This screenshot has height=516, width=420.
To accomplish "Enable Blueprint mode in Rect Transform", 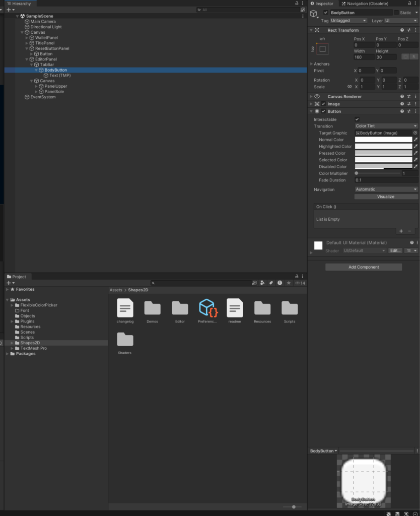I will pos(405,57).
